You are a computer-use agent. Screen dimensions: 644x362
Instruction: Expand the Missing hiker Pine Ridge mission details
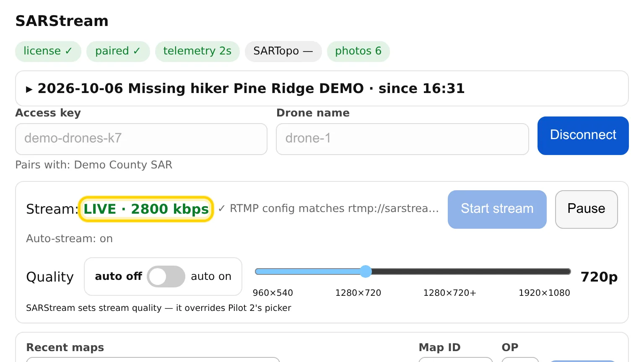pos(322,88)
